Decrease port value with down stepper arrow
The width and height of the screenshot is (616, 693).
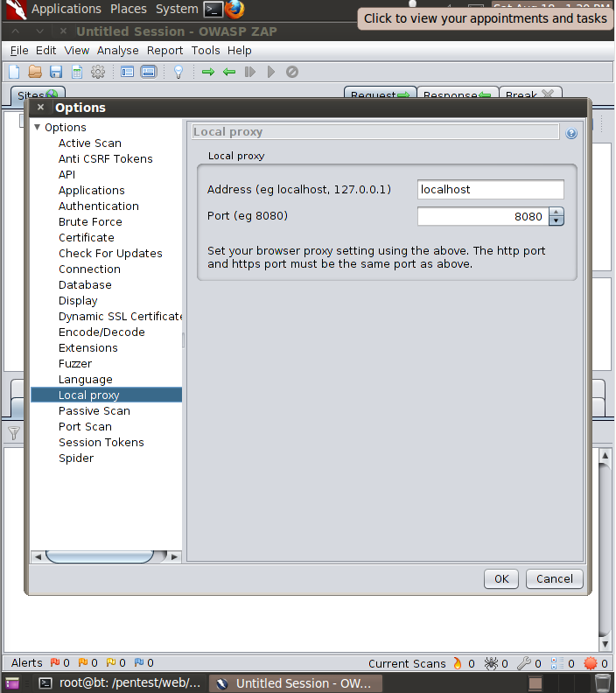[x=556, y=221]
